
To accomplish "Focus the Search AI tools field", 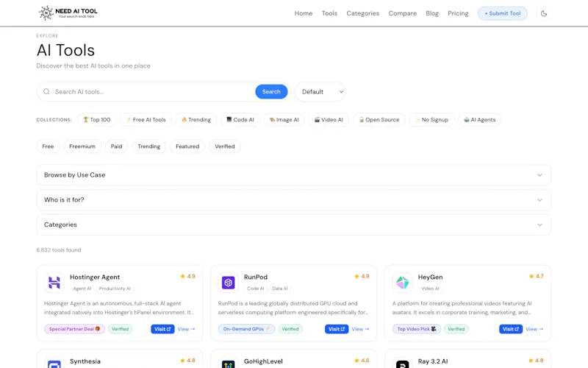I will (x=152, y=91).
